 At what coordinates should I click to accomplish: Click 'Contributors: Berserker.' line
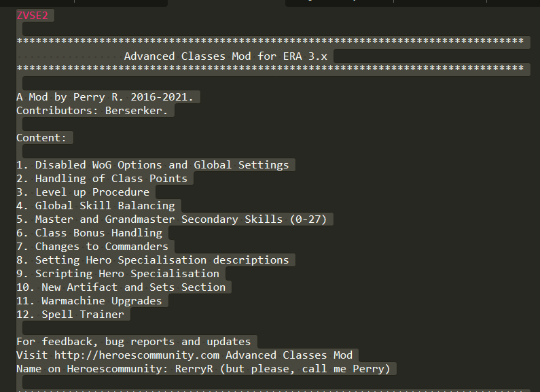tap(92, 111)
